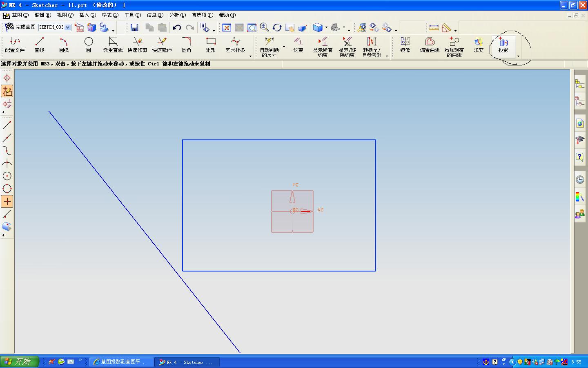Open the 插入 menu

click(87, 15)
